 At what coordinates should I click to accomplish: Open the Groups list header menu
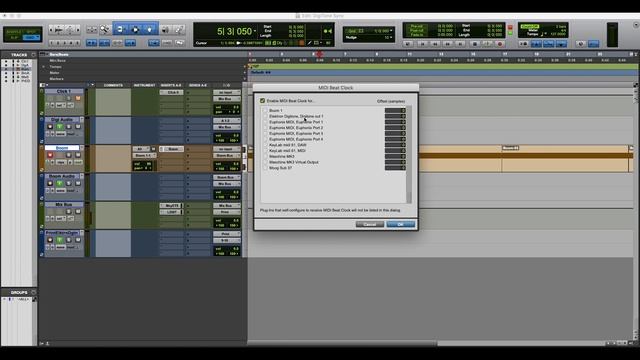[33, 292]
